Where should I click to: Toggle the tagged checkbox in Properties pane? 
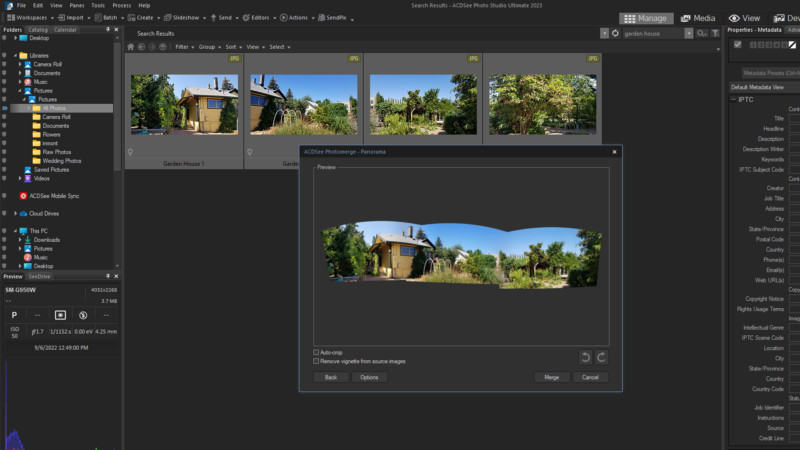coord(737,45)
